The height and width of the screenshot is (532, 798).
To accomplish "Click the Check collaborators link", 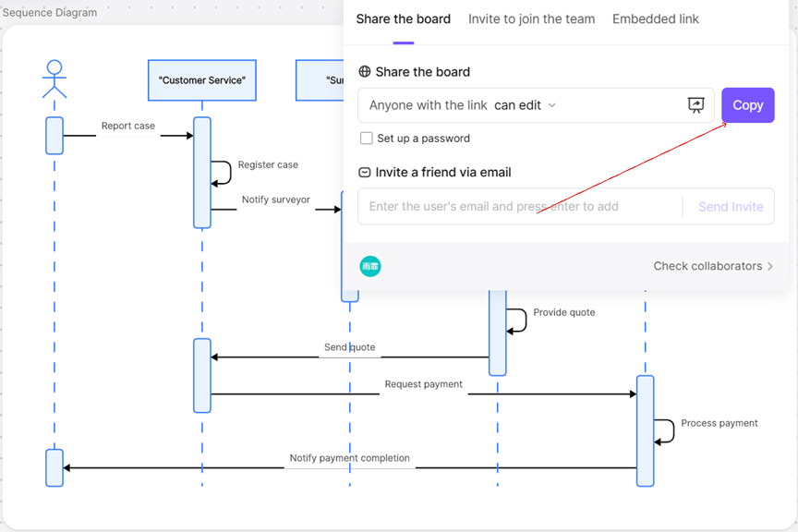I will click(707, 266).
